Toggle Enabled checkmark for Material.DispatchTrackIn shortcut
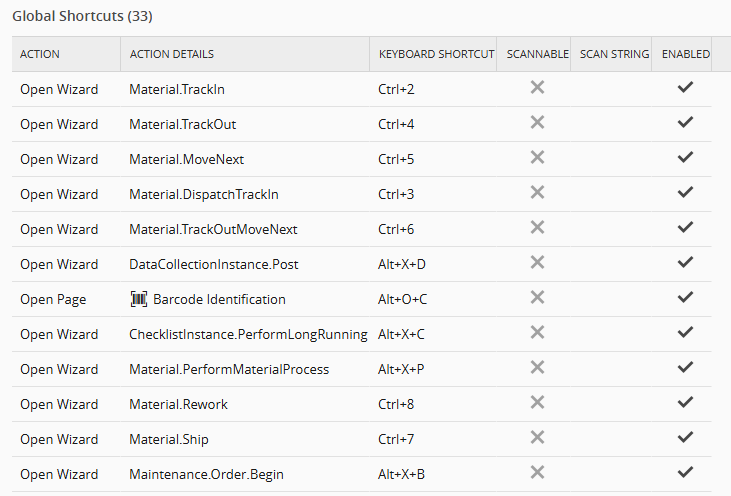 (x=685, y=193)
